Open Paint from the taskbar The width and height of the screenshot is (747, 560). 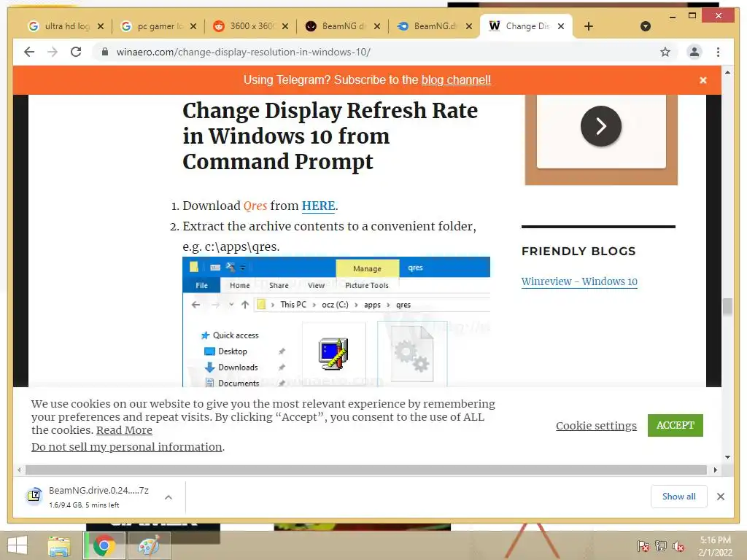148,545
